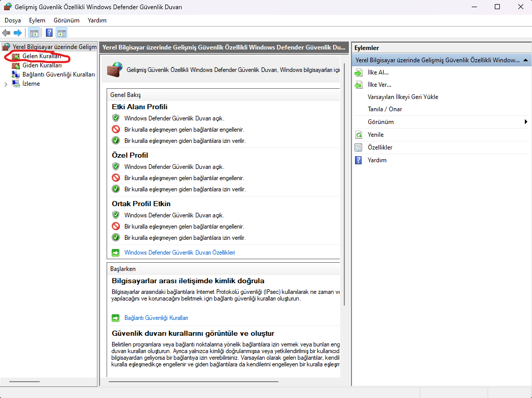532x398 pixels.
Task: Open the Görünüm menu in menu bar
Action: coord(66,20)
